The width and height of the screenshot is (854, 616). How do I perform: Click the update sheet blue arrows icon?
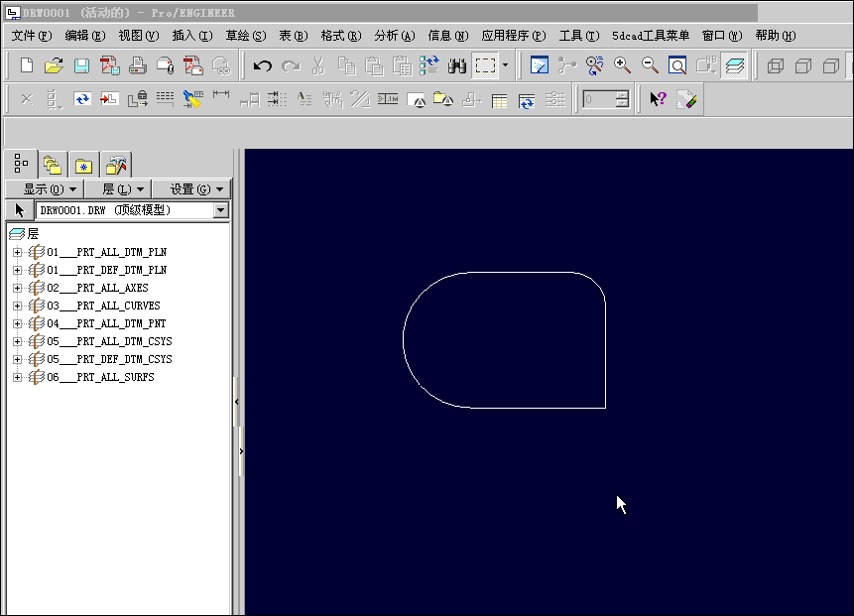coord(82,99)
